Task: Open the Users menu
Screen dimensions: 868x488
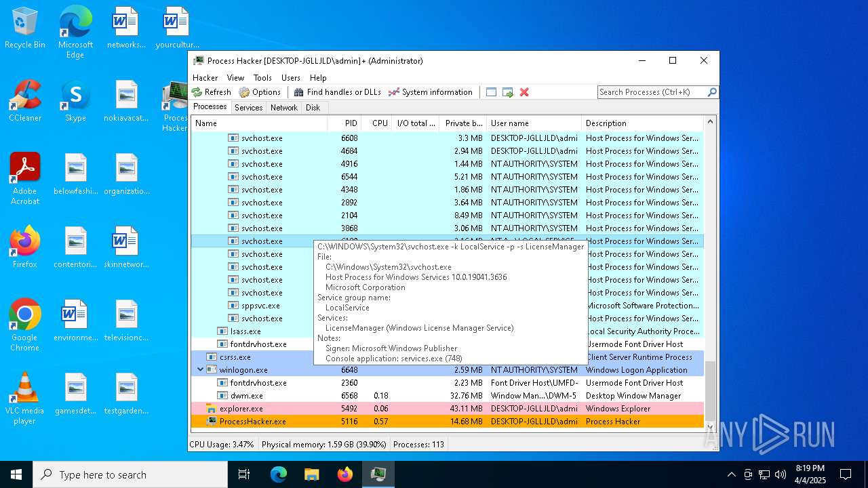Action: click(291, 78)
